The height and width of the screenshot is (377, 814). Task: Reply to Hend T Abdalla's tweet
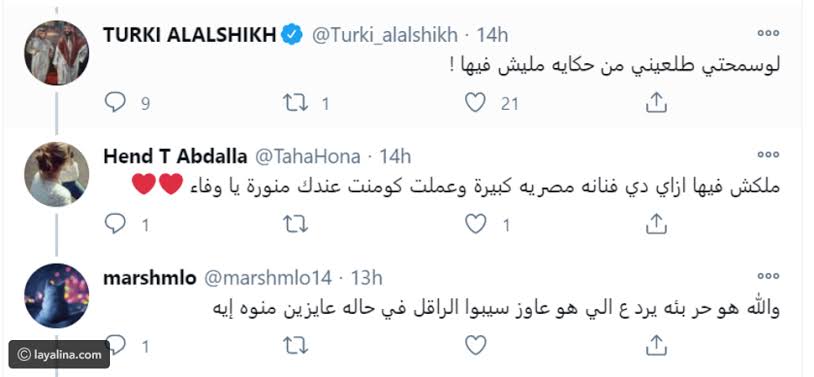coord(115,224)
